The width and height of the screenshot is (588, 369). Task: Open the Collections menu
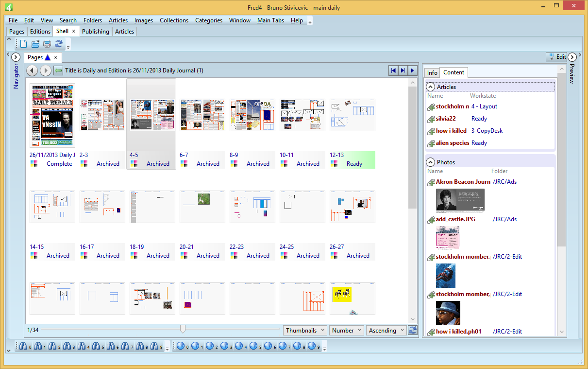174,20
